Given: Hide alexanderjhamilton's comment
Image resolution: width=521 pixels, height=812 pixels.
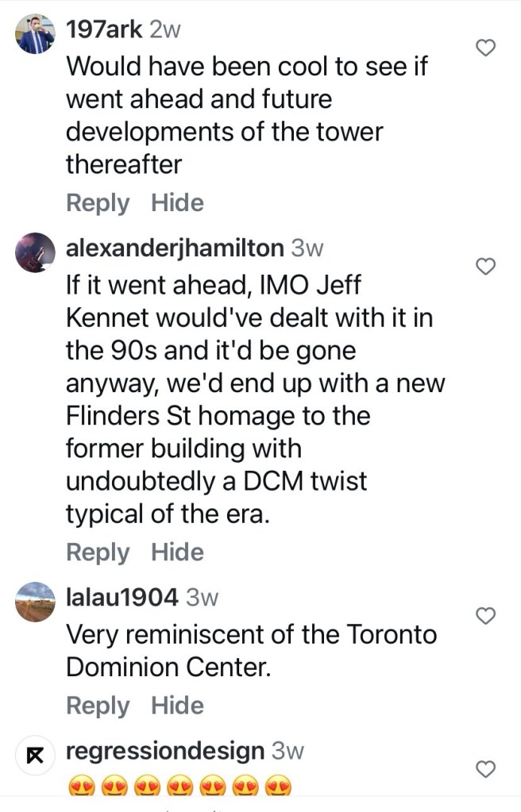Looking at the screenshot, I should (x=177, y=552).
